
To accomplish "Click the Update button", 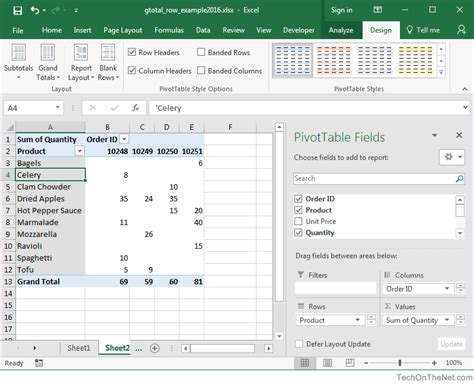I will 451,344.
